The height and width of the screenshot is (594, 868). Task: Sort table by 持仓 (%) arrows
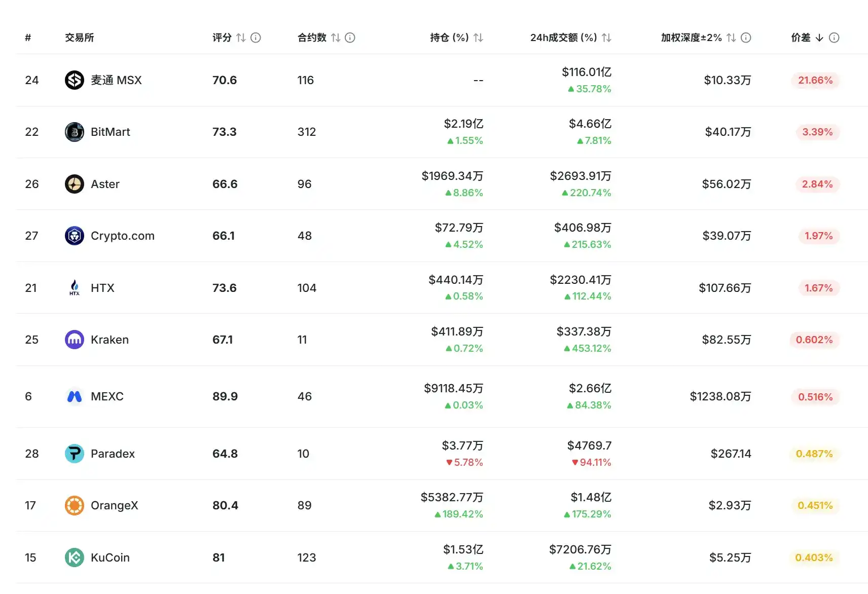click(x=478, y=38)
